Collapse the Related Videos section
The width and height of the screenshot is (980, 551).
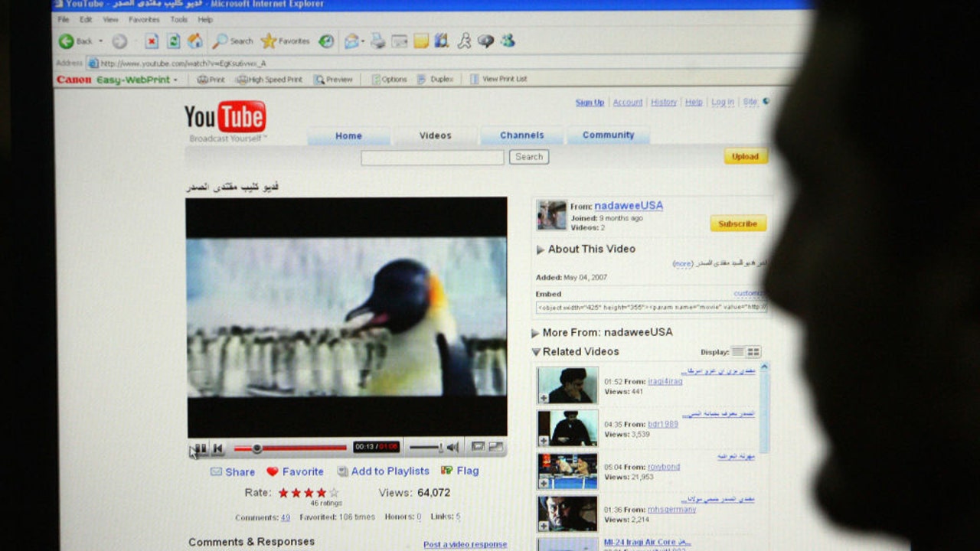coord(536,352)
